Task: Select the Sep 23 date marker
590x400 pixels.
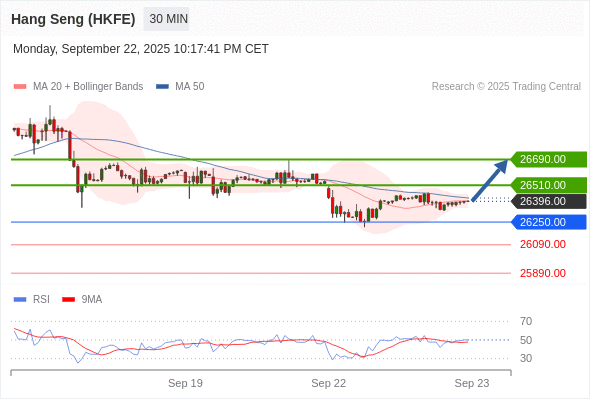Action: (472, 383)
